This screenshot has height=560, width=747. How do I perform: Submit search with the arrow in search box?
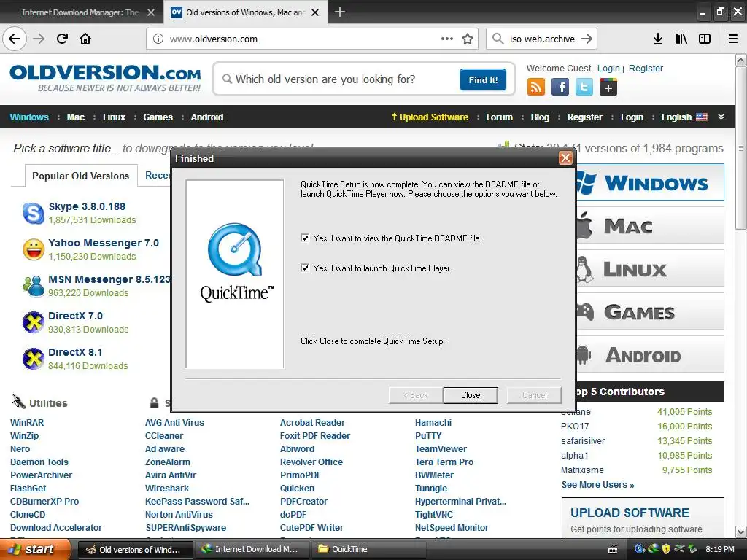pos(587,39)
